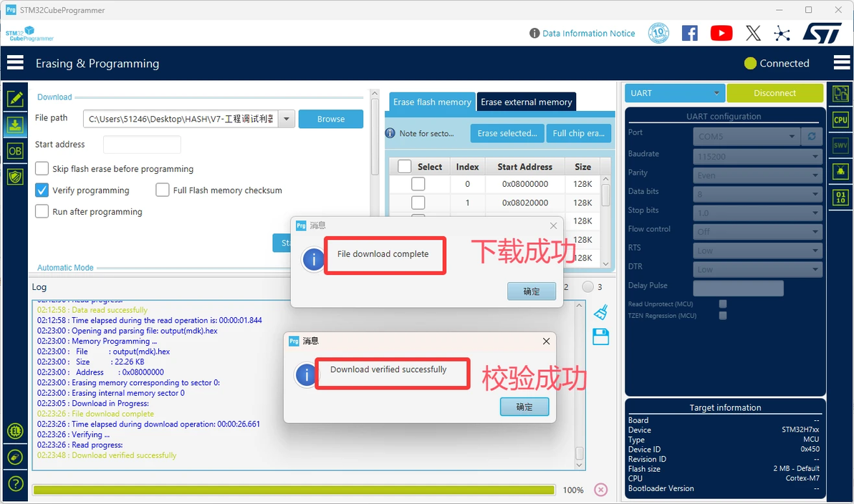
Task: Enable Skip flash erase before programming
Action: [x=42, y=168]
